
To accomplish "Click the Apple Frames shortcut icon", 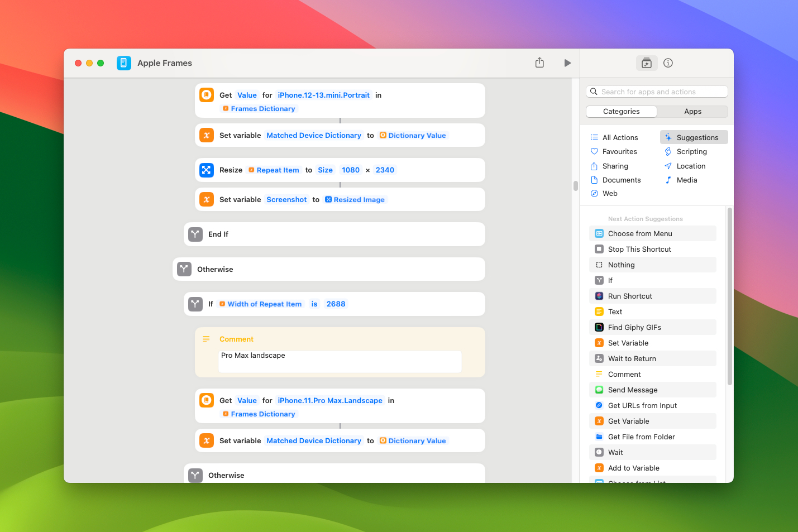I will pos(124,63).
